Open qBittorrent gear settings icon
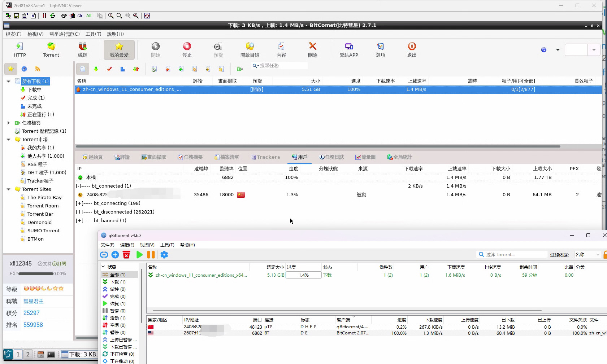The image size is (607, 364). [164, 255]
